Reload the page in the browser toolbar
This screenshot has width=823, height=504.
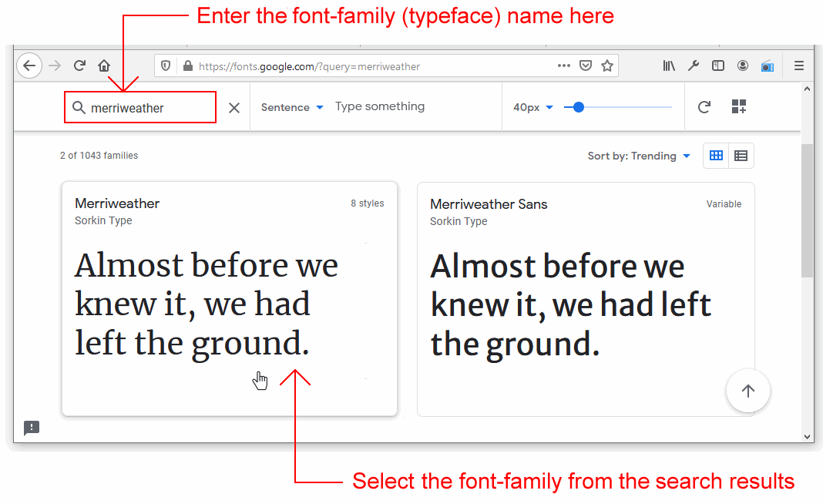pyautogui.click(x=79, y=66)
